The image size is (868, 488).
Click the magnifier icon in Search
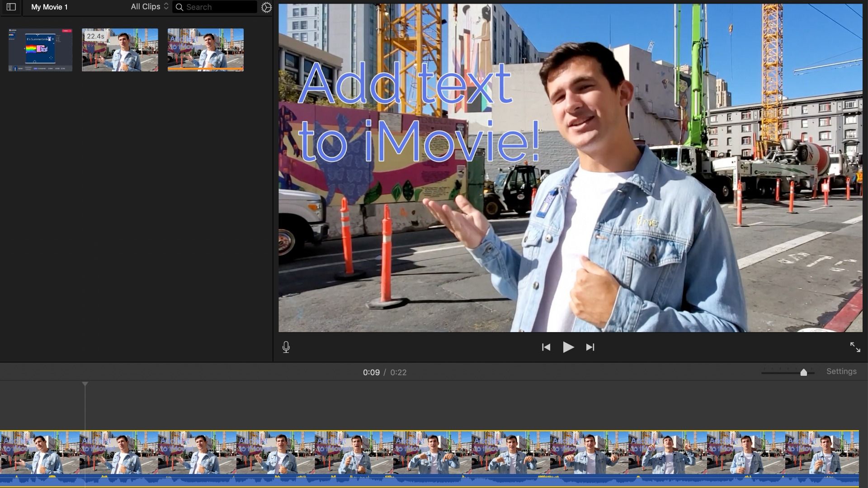pos(179,7)
